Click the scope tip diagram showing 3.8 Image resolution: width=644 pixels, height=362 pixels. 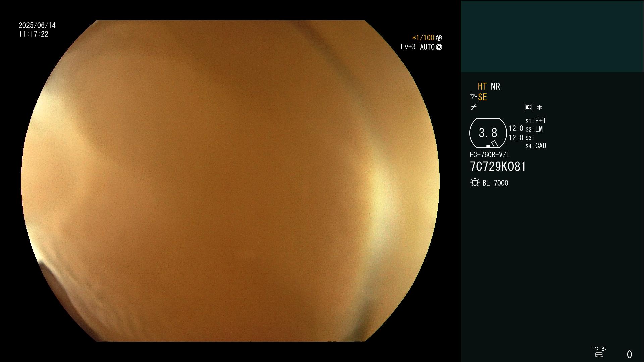(488, 133)
